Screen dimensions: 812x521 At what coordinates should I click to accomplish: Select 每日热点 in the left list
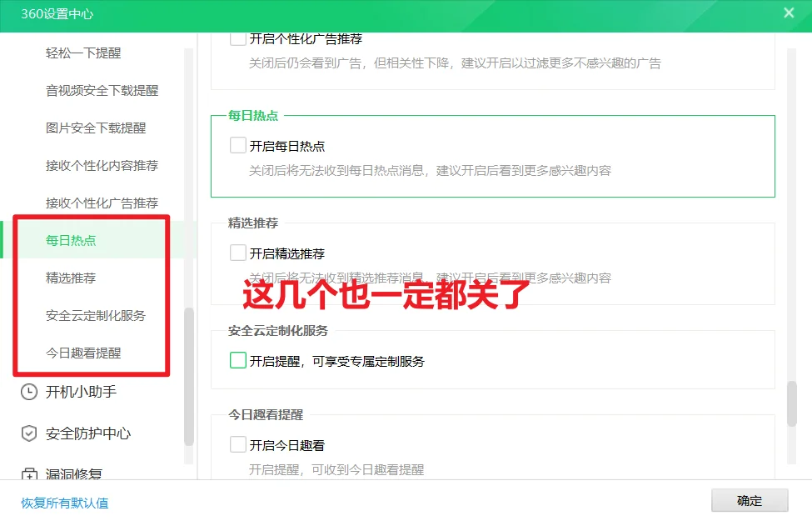tap(71, 241)
